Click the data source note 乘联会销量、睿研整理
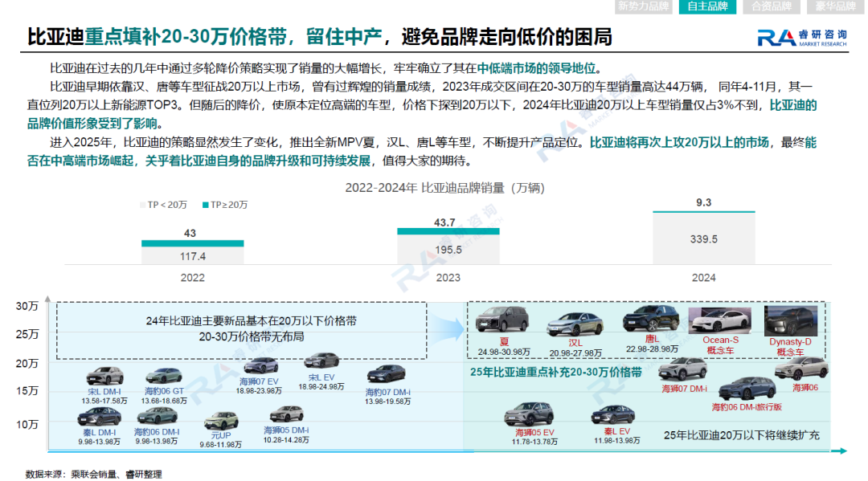 117,474
